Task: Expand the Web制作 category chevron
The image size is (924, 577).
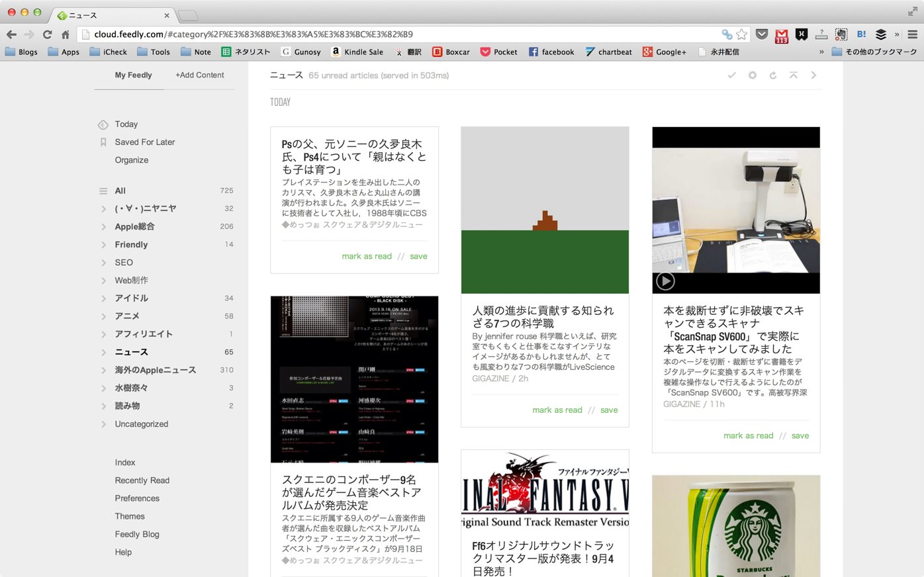Action: [x=103, y=281]
